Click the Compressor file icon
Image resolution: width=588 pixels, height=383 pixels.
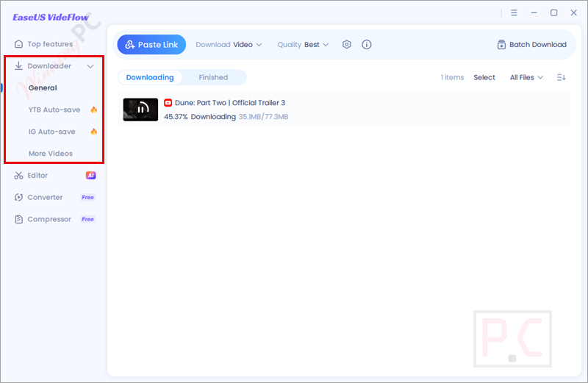coord(18,219)
